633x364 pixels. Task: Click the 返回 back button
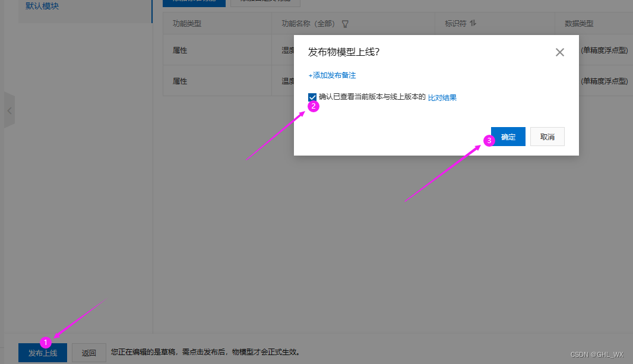[89, 353]
